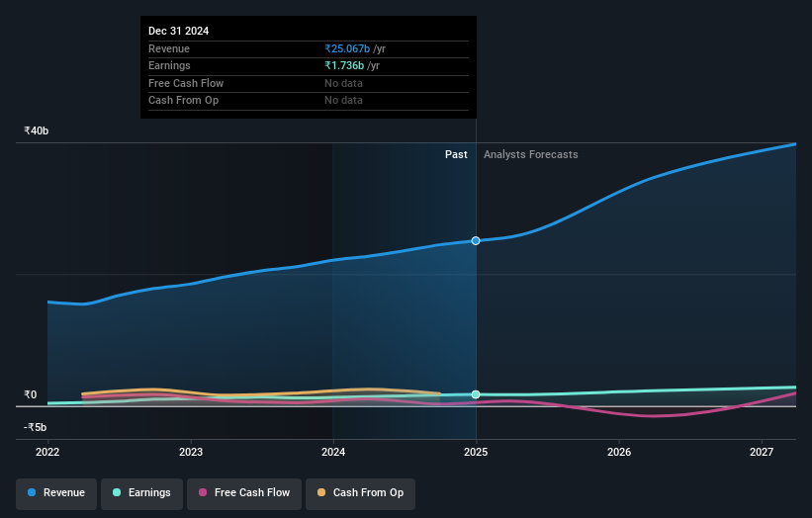The image size is (812, 518).
Task: Click the 2025 x-axis label
Action: [x=476, y=452]
